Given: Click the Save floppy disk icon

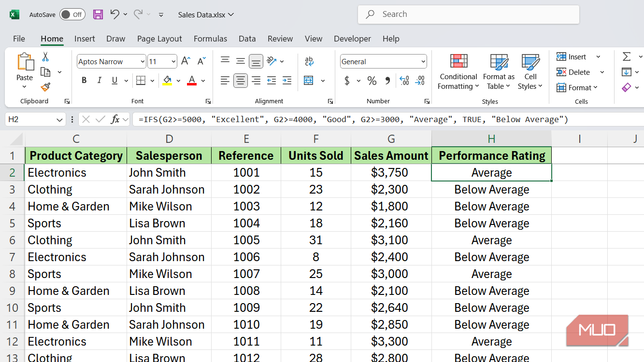Looking at the screenshot, I should (98, 14).
